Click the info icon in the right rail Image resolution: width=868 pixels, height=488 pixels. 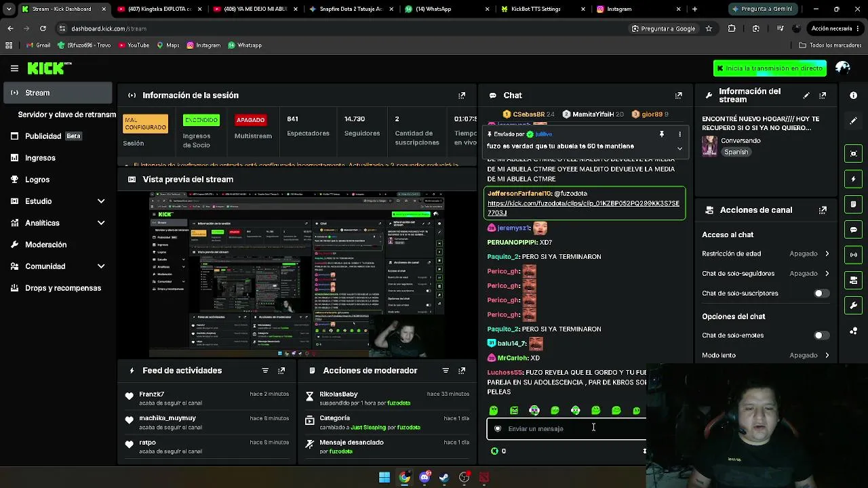pos(853,96)
